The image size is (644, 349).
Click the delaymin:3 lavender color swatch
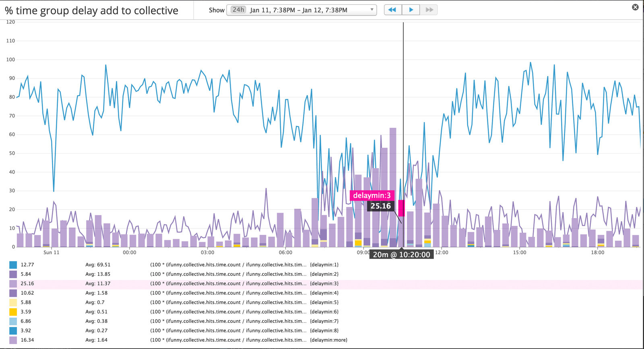(13, 283)
